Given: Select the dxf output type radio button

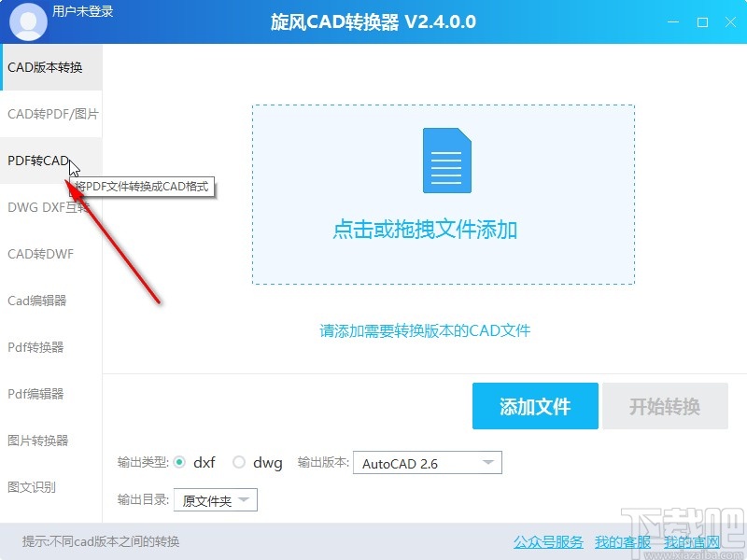Looking at the screenshot, I should [180, 462].
